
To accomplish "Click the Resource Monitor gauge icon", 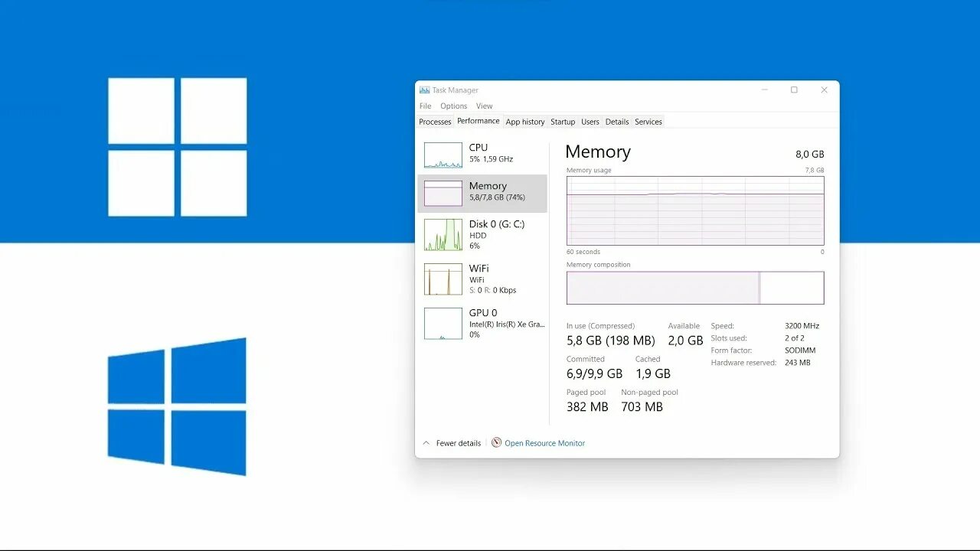I will point(496,442).
